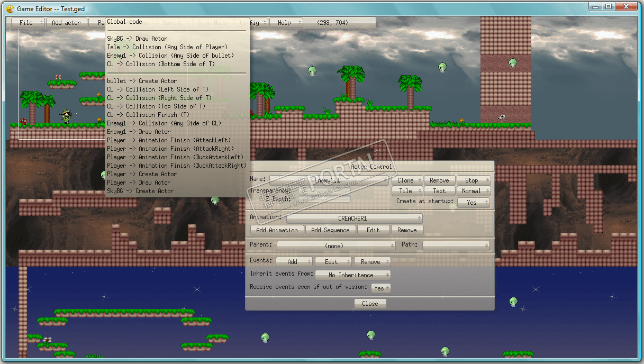Click the Add Animation button
Screen dimensions: 644x364
[x=277, y=230]
